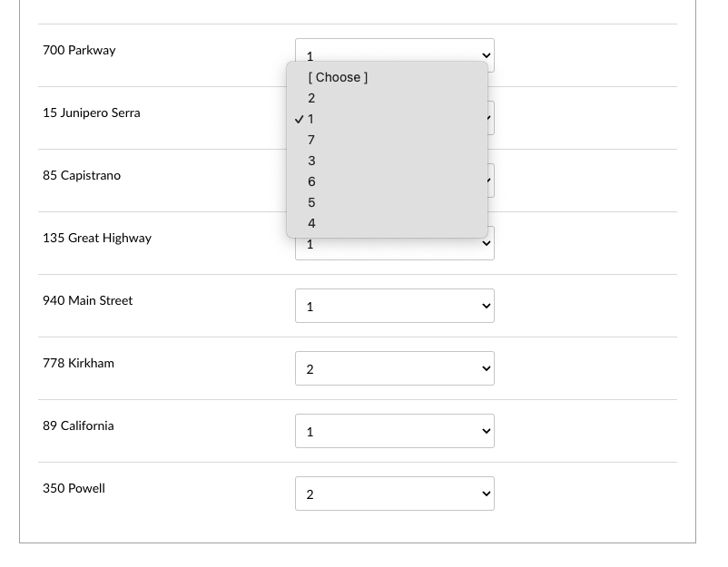The image size is (728, 567).
Task: Pick option 6 in the open dropdown
Action: 312,181
